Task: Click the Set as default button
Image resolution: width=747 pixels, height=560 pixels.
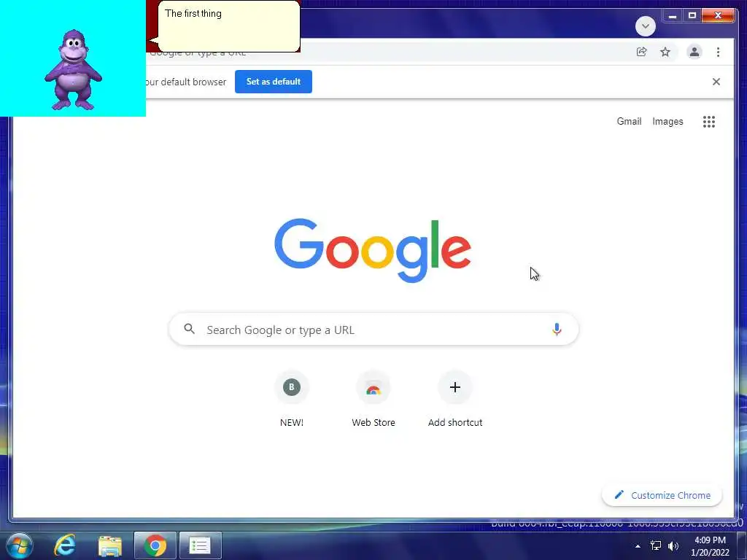Action: (274, 82)
